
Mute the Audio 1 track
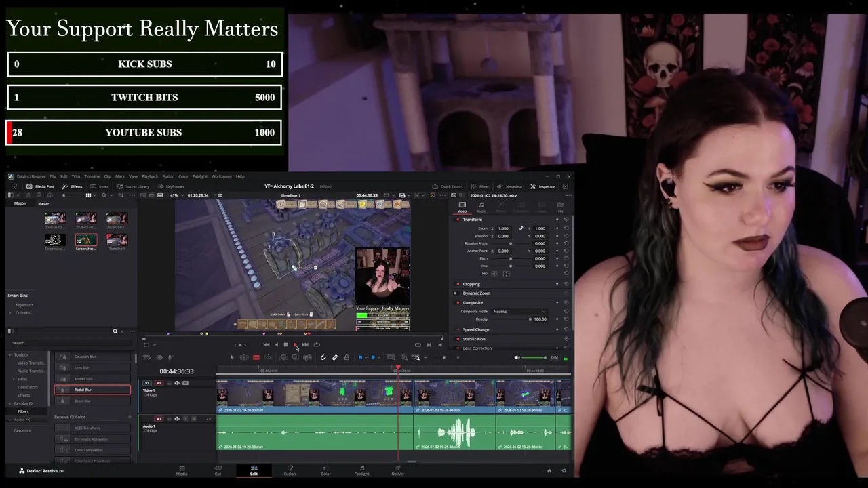[x=194, y=419]
